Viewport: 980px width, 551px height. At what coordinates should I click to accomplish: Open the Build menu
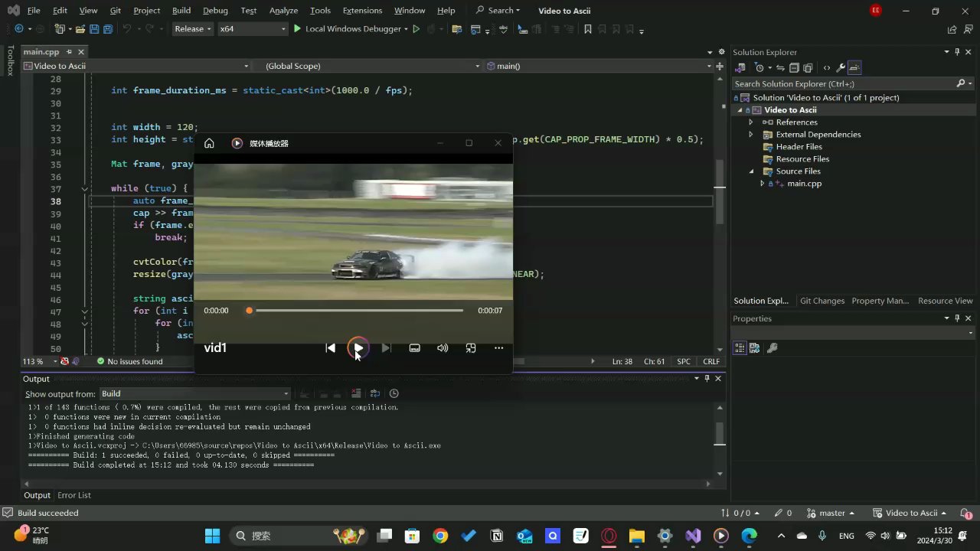[x=181, y=11]
